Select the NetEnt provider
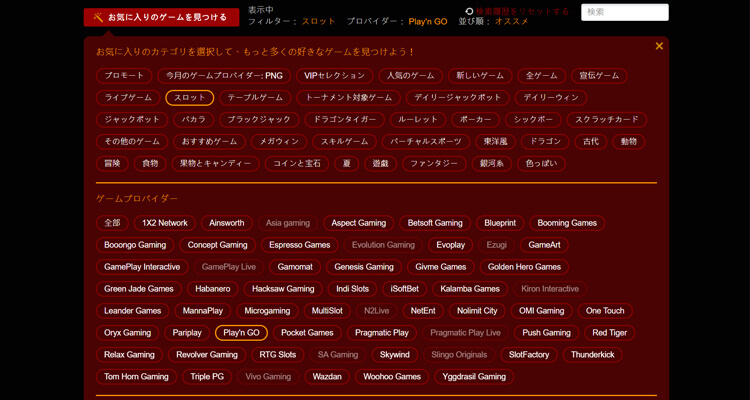Screen dimensions: 750x400 point(423,311)
